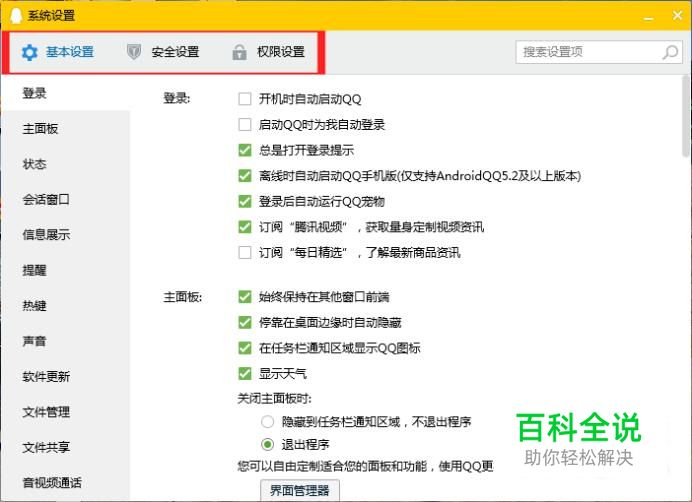The width and height of the screenshot is (692, 502).
Task: Enable 开机时自动启动QQ checkbox
Action: (244, 99)
